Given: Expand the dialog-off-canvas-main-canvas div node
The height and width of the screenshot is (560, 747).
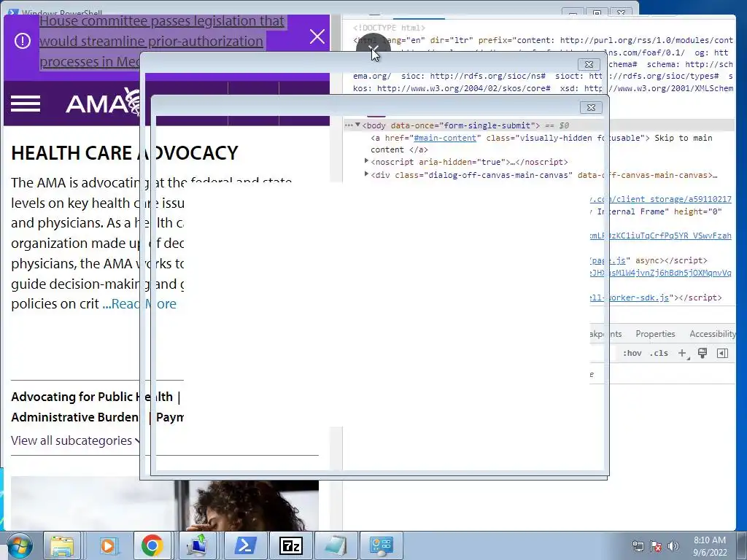Looking at the screenshot, I should (366, 174).
